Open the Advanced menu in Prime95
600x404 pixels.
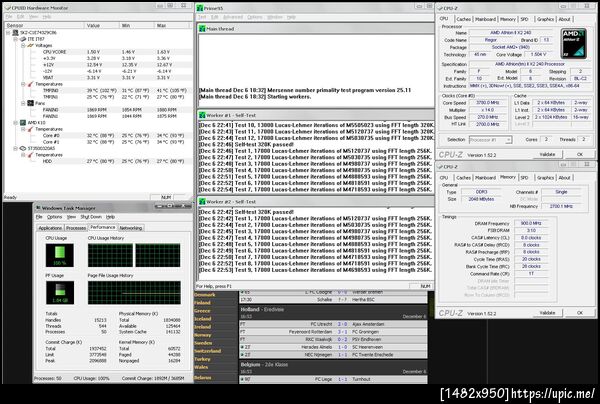pos(233,17)
